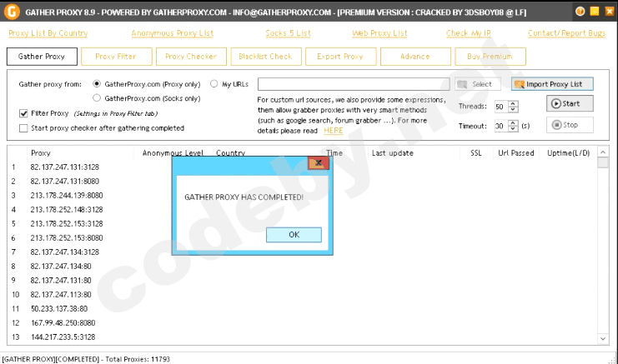Select proxy row 82.137.247.131:3128
618x364 pixels.
coord(65,167)
